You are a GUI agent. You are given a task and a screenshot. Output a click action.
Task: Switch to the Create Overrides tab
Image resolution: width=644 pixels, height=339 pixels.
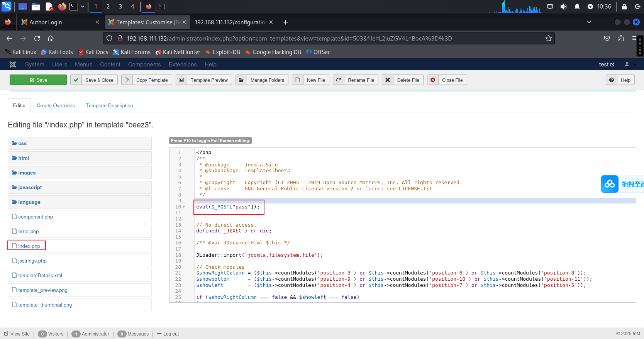click(56, 105)
